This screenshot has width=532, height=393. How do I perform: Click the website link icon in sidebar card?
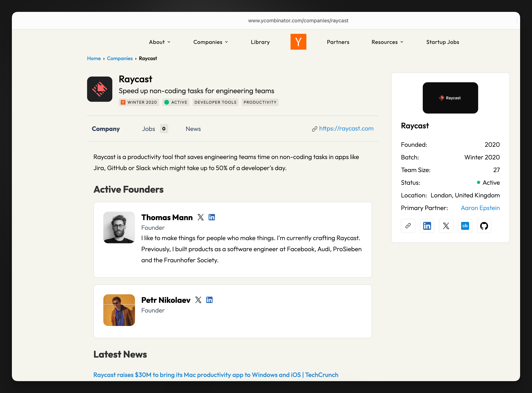coord(408,226)
